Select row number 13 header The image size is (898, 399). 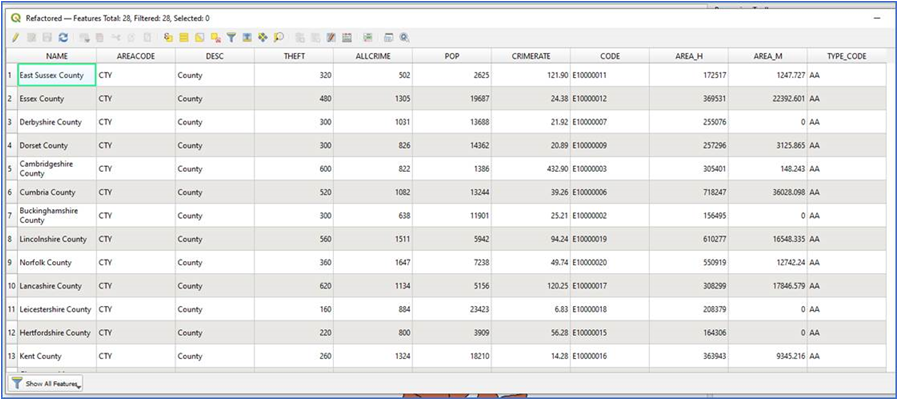point(11,356)
